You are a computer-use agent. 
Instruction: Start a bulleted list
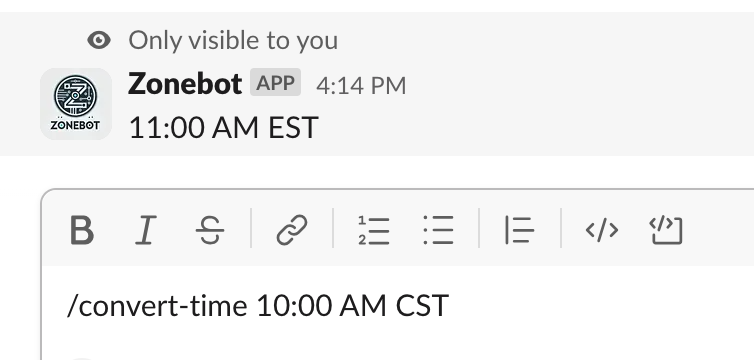point(439,230)
